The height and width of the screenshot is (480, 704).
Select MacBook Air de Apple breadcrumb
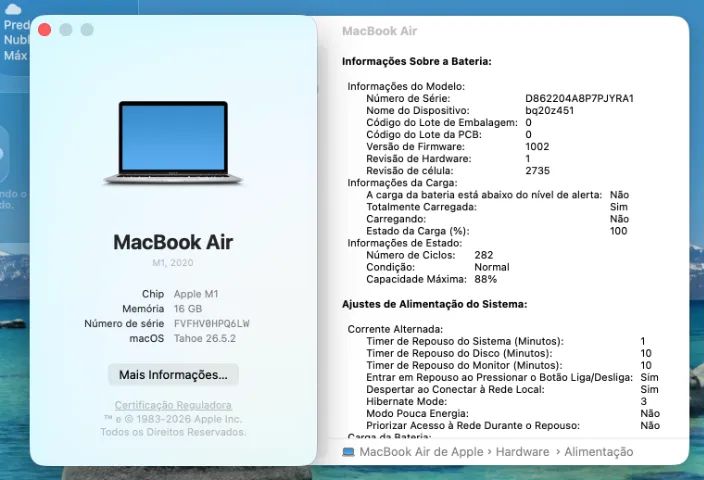[x=421, y=452]
